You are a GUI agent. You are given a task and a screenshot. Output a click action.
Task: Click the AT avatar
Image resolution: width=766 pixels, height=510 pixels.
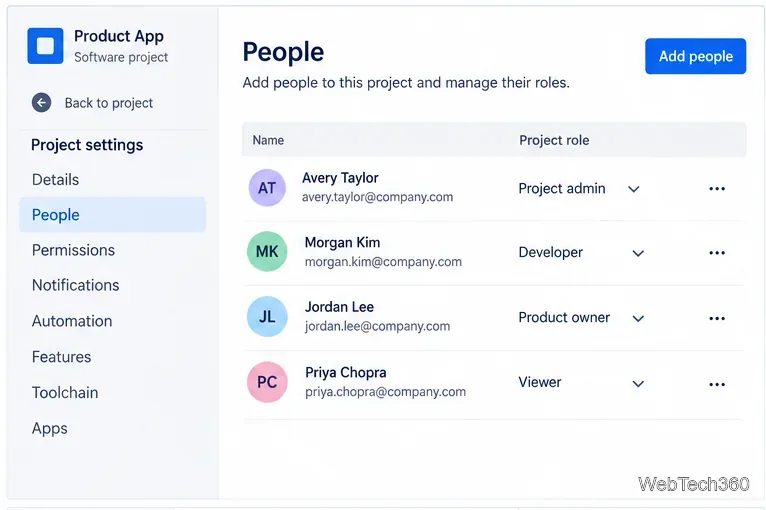point(267,188)
